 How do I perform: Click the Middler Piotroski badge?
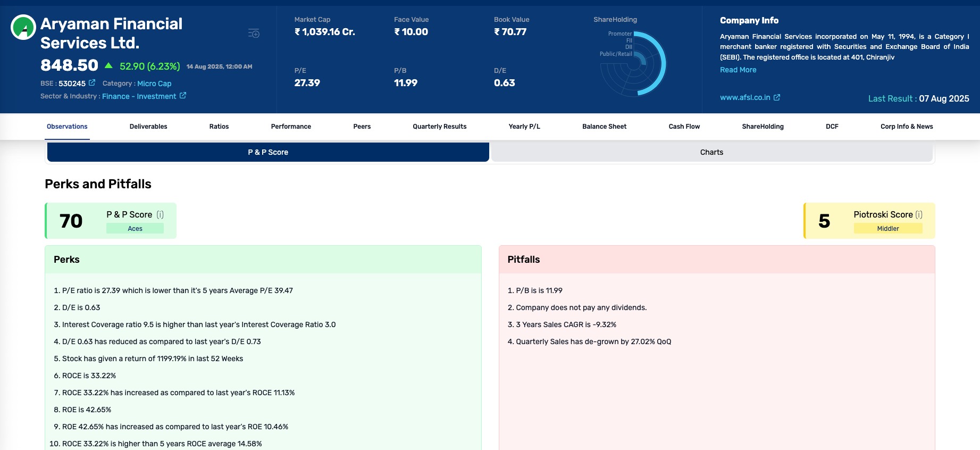[x=888, y=229]
